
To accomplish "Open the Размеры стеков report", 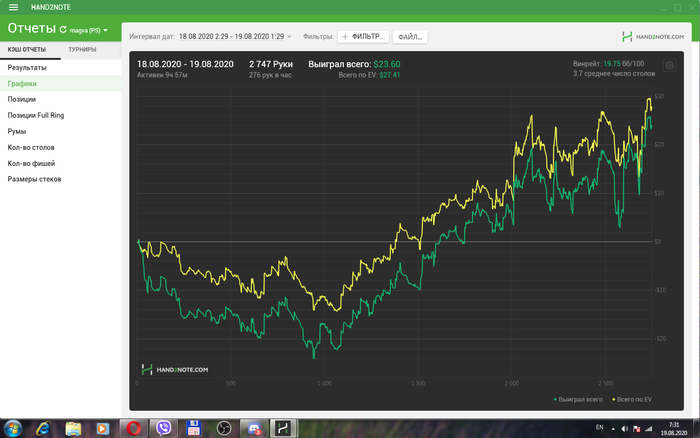I will point(61,179).
